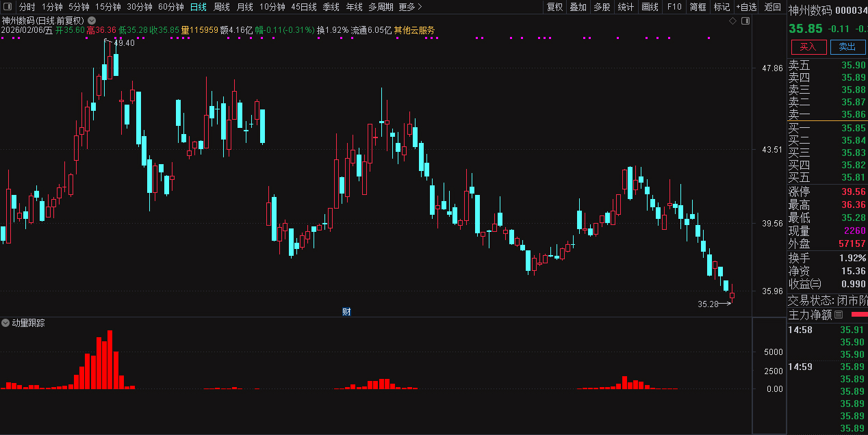Select the 周线 weekly chart tab

click(x=220, y=6)
